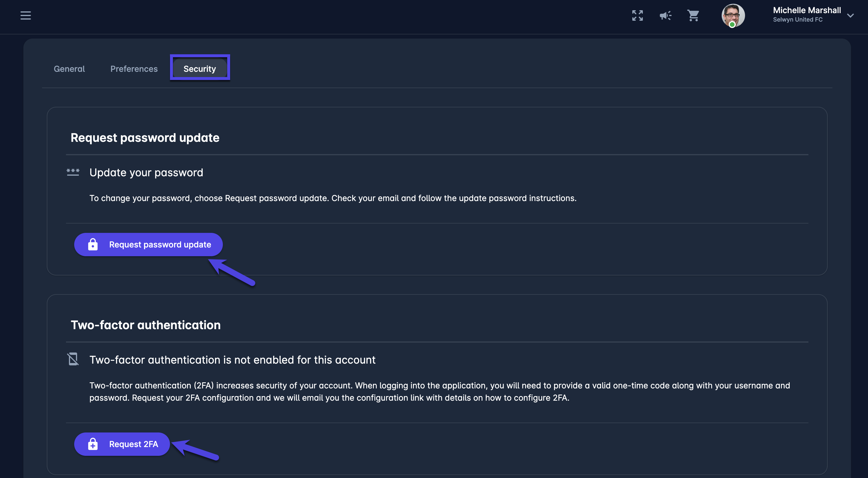Click the 2FA disabled phone icon
Viewport: 868px width, 478px height.
73,359
